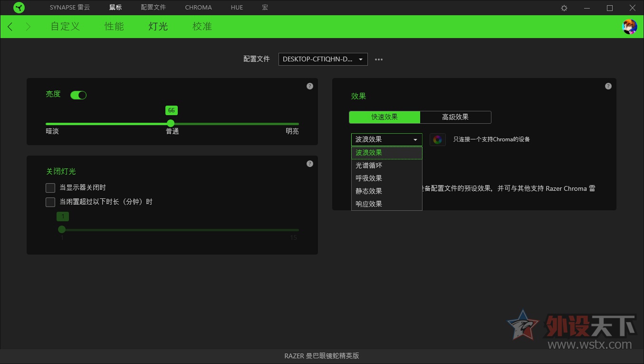The image size is (644, 364).
Task: Click the idle duration slider handle
Action: point(62,229)
